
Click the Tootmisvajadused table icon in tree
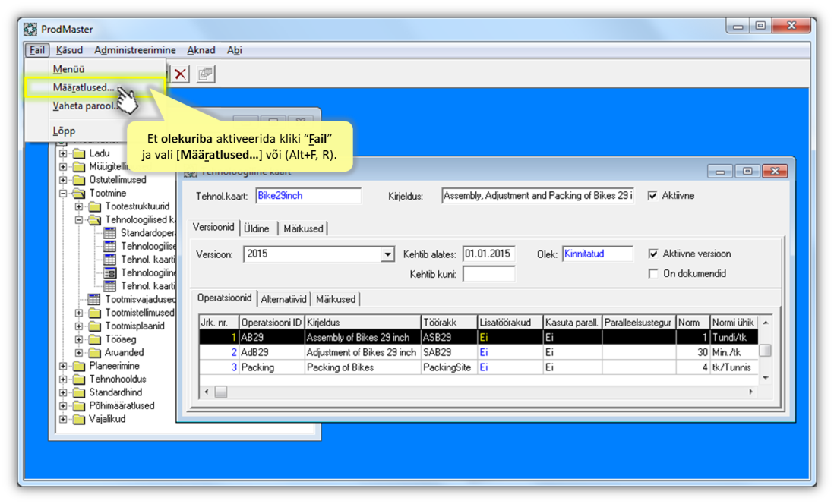pos(93,299)
